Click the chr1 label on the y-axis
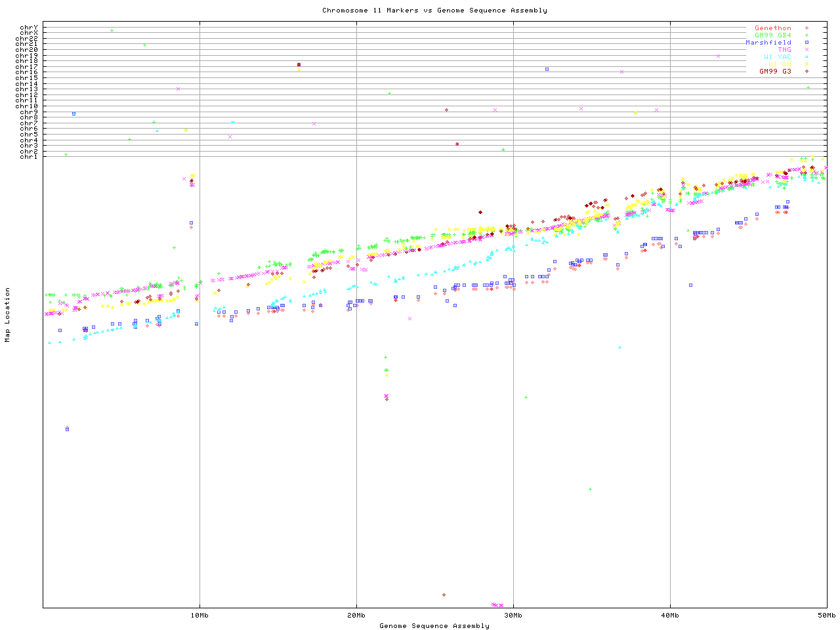Viewport: 840px width, 630px height. [x=29, y=157]
